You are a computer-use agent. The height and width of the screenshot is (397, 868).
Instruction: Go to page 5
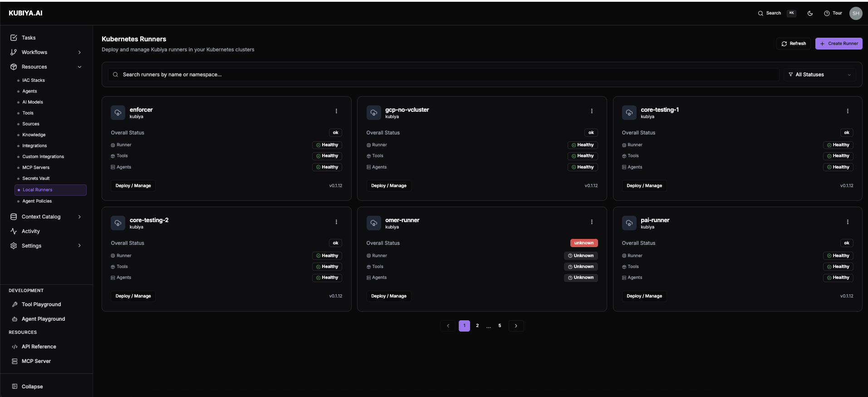[500, 326]
